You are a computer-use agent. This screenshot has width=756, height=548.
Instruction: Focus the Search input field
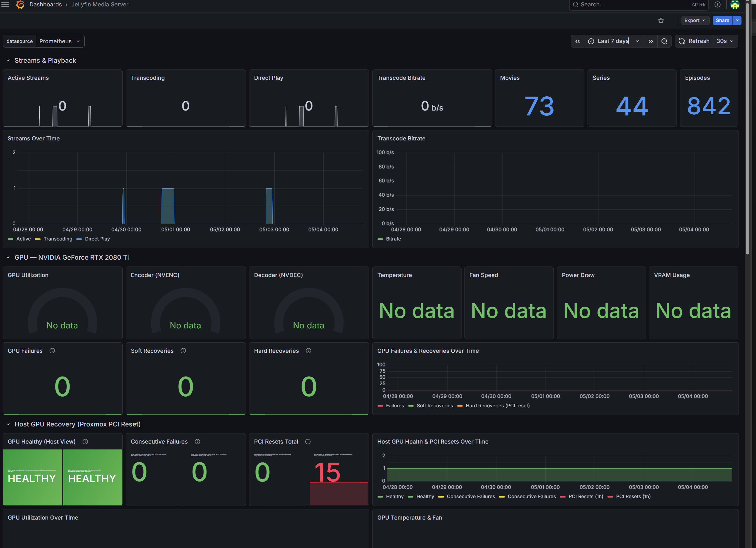click(x=639, y=4)
